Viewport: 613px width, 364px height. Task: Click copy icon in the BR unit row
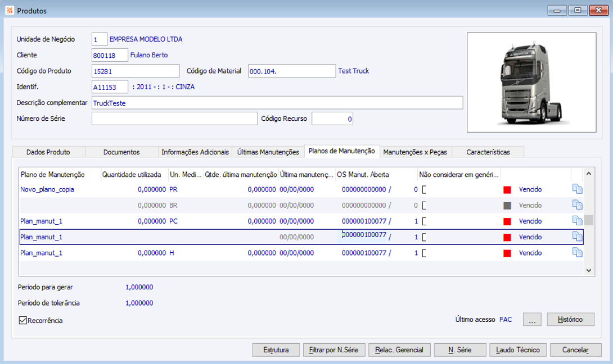(578, 204)
